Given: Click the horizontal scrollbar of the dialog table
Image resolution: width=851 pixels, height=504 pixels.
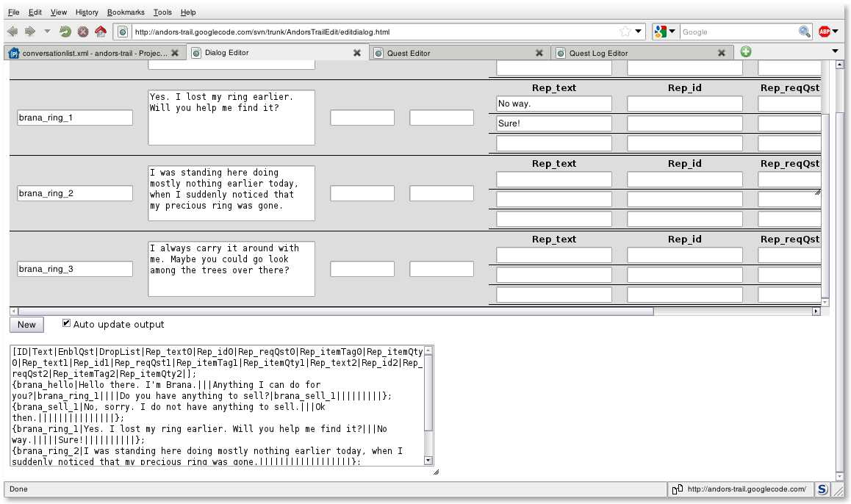Looking at the screenshot, I should [331, 312].
